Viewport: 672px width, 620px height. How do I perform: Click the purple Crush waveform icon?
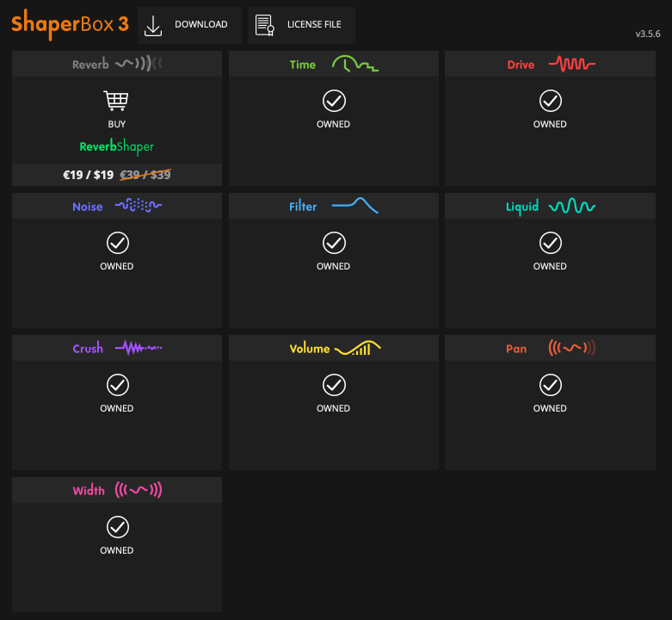point(139,348)
